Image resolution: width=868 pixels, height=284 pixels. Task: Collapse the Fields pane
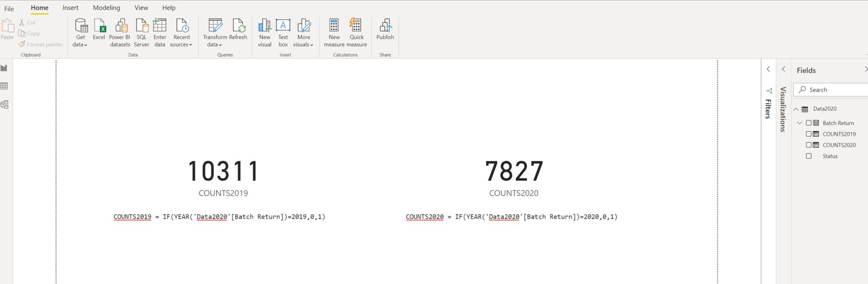(x=865, y=69)
